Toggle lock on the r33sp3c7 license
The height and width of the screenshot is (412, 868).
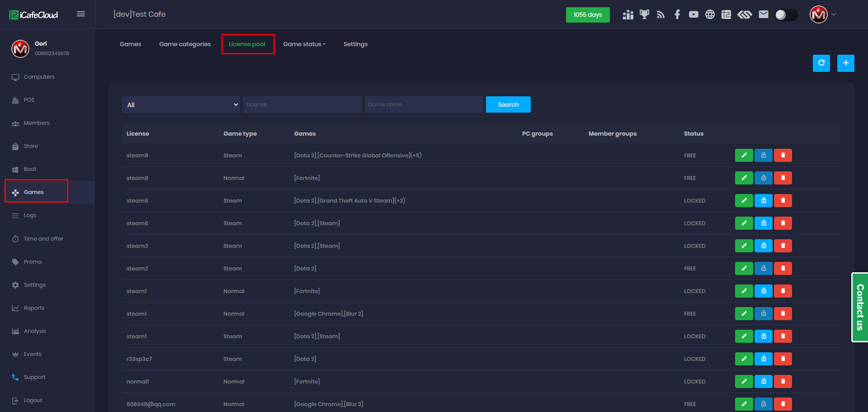(763, 359)
